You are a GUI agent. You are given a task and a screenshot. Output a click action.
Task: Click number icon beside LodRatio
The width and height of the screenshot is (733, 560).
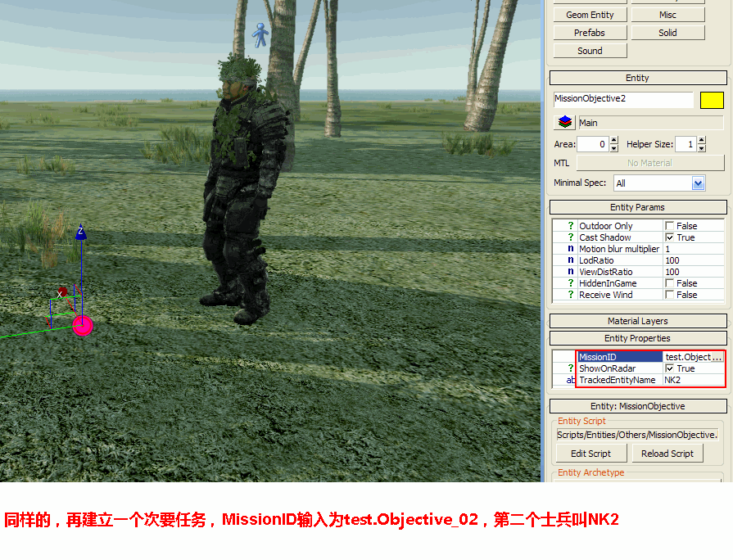tap(570, 260)
